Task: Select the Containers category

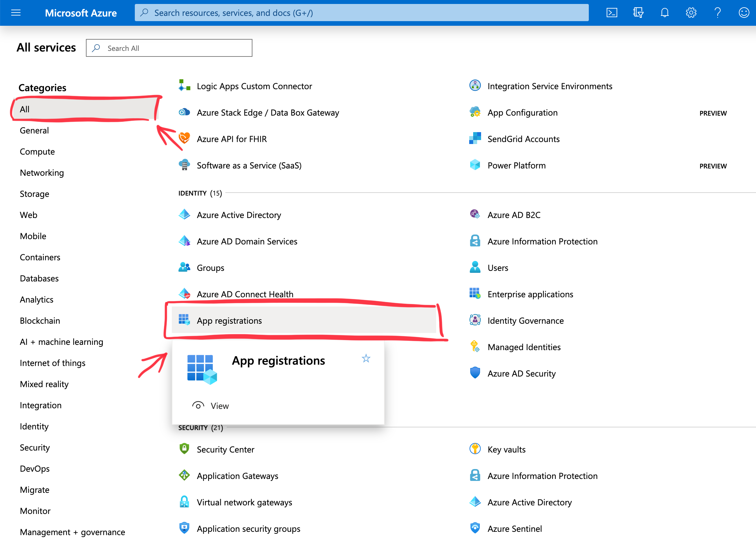Action: [40, 257]
